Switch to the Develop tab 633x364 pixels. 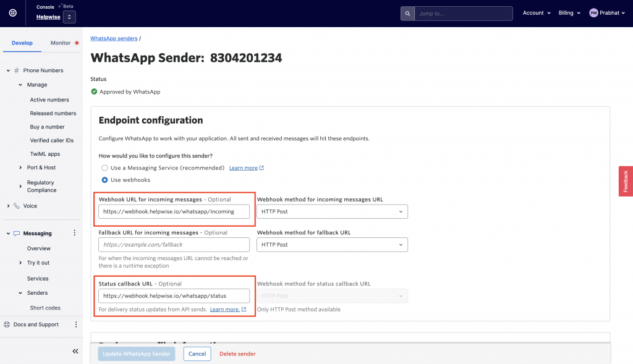coord(22,43)
